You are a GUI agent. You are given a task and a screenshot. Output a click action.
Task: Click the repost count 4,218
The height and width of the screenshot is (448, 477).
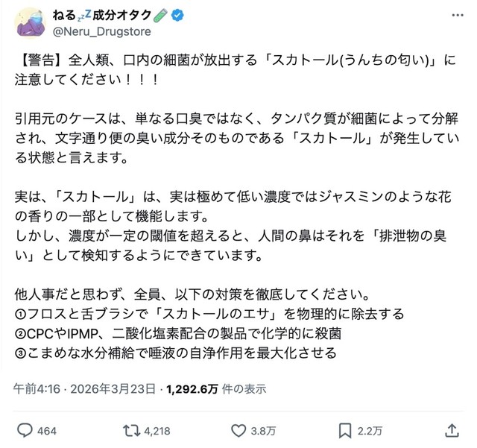pos(159,430)
